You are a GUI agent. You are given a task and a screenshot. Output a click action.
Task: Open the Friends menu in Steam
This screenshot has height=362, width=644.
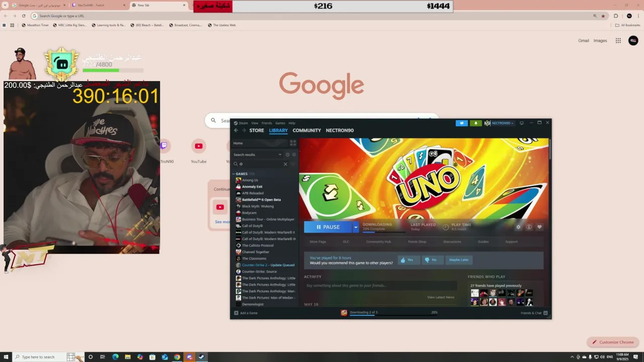(x=267, y=123)
